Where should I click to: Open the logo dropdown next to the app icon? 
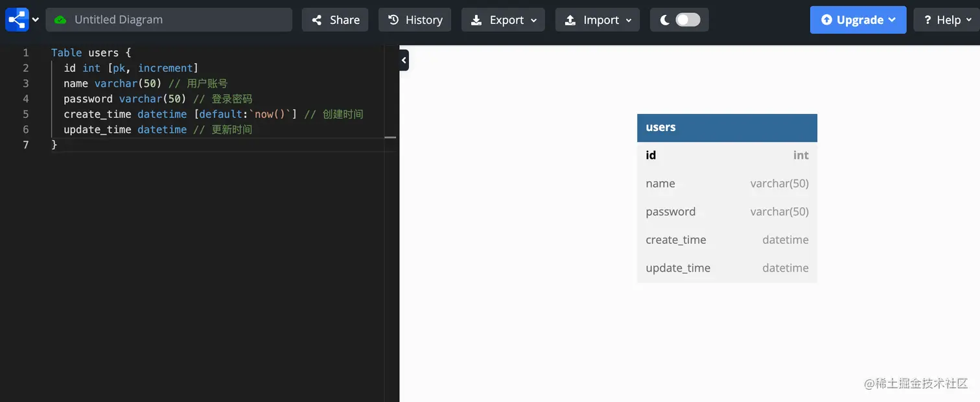pos(36,19)
